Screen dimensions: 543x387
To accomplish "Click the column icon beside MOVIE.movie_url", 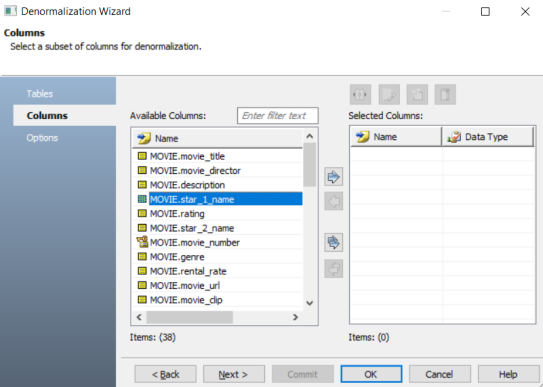I will click(142, 285).
